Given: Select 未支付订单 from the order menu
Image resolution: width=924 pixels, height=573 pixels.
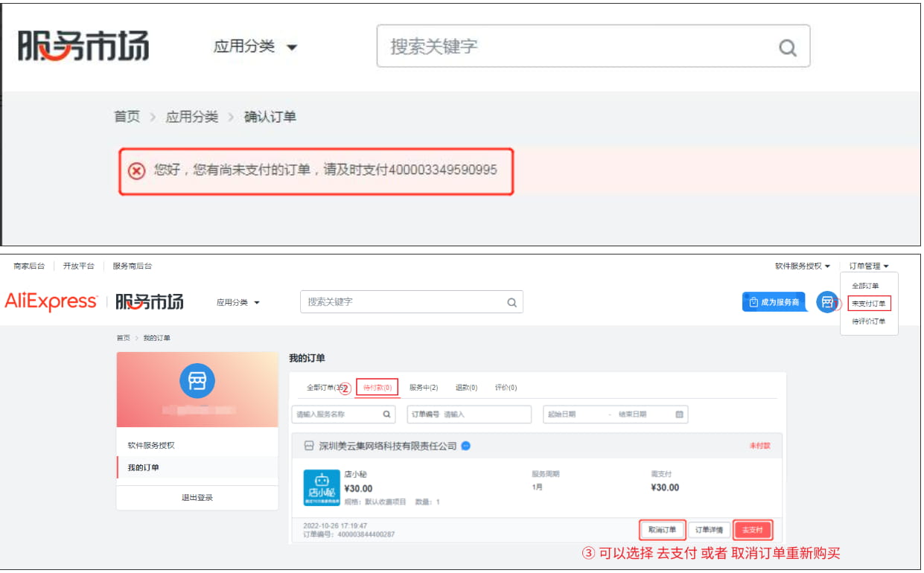Looking at the screenshot, I should 868,304.
